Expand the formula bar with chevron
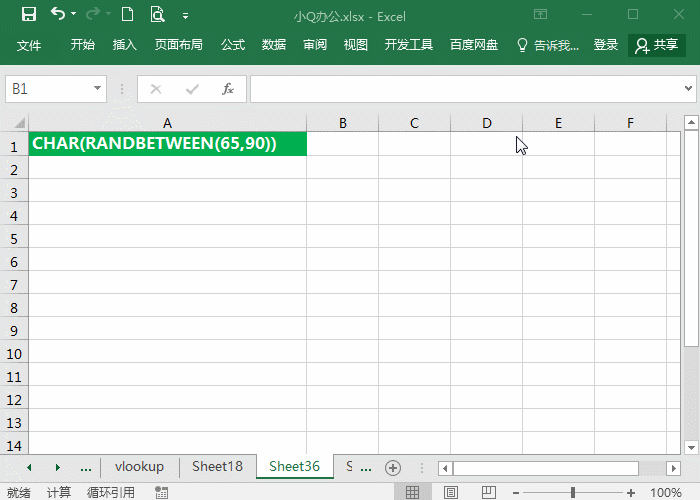700x500 pixels. [x=688, y=89]
